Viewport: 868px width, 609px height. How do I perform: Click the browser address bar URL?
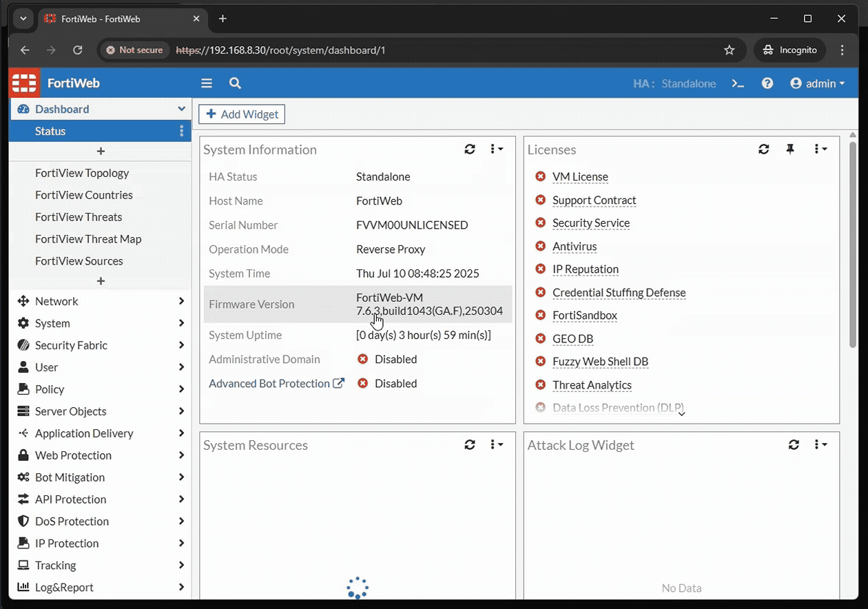281,50
